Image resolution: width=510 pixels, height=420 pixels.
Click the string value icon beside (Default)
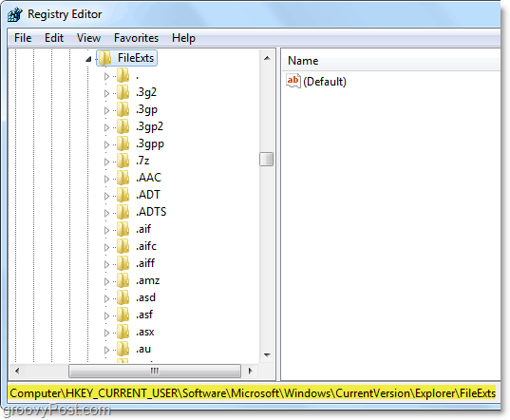click(293, 81)
